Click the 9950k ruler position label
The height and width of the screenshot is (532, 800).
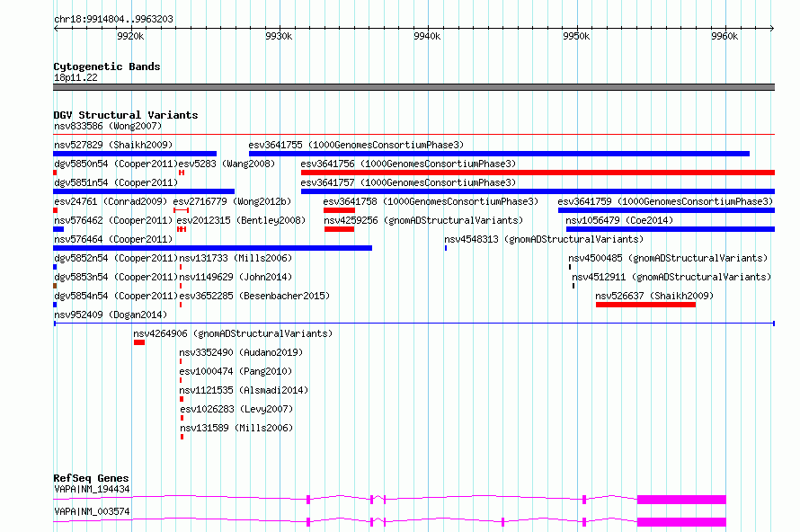pos(576,36)
